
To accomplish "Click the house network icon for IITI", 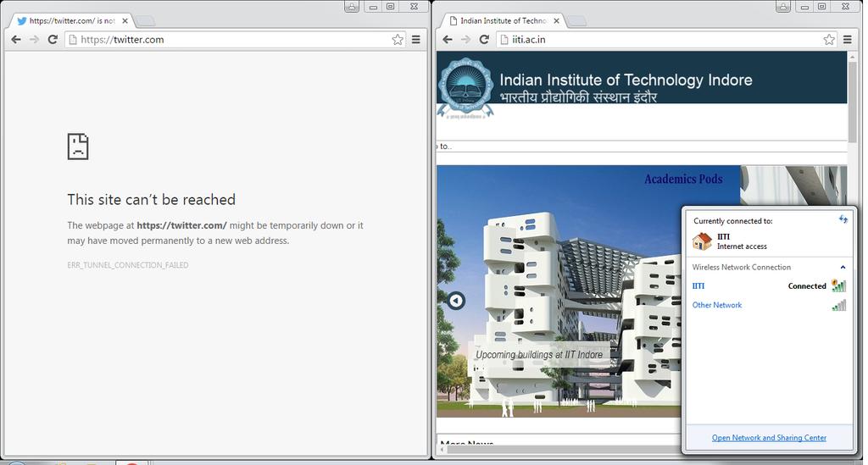I will pos(702,241).
